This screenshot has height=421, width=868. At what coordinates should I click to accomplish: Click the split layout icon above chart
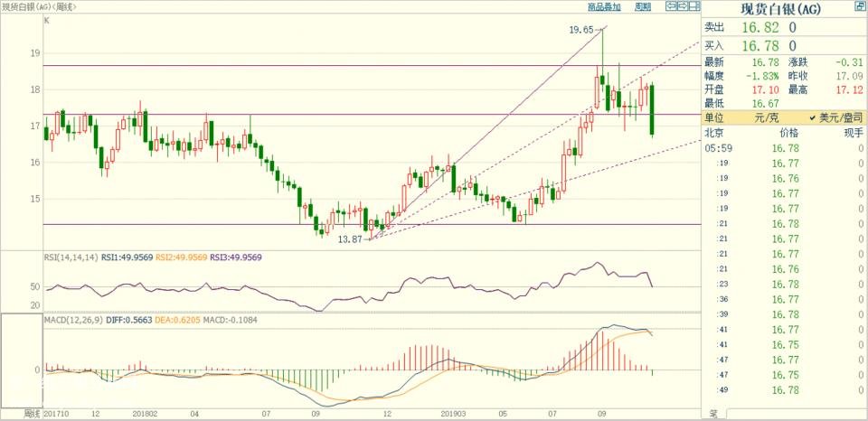[x=693, y=6]
